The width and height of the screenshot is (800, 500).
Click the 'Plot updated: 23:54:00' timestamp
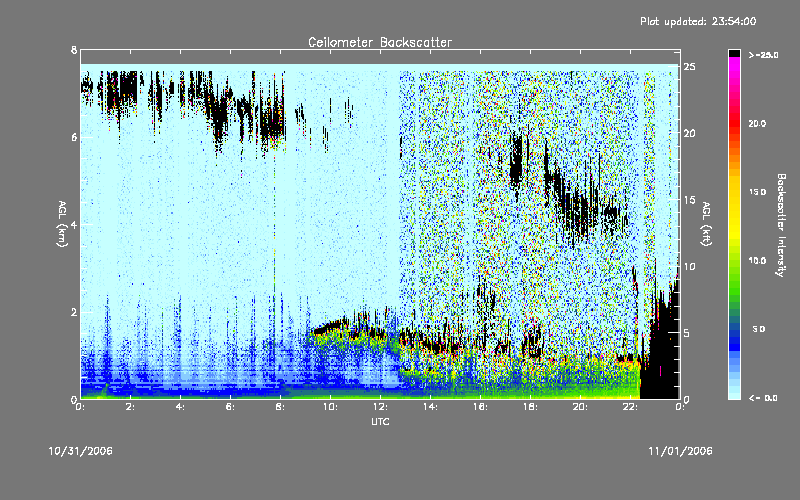click(698, 21)
